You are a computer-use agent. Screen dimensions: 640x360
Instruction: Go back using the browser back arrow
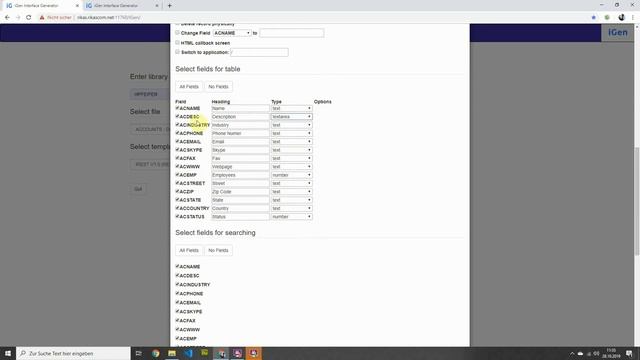tap(7, 18)
